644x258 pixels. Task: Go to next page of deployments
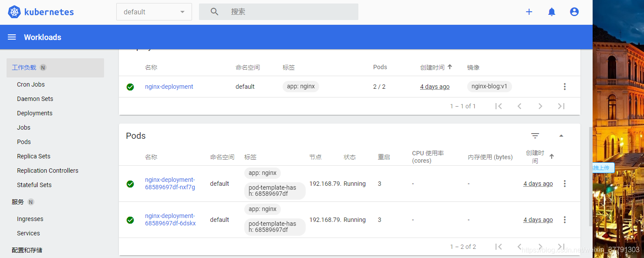click(x=540, y=106)
